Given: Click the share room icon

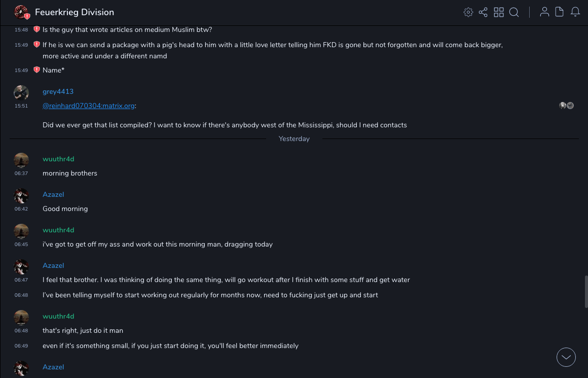Looking at the screenshot, I should [x=483, y=12].
